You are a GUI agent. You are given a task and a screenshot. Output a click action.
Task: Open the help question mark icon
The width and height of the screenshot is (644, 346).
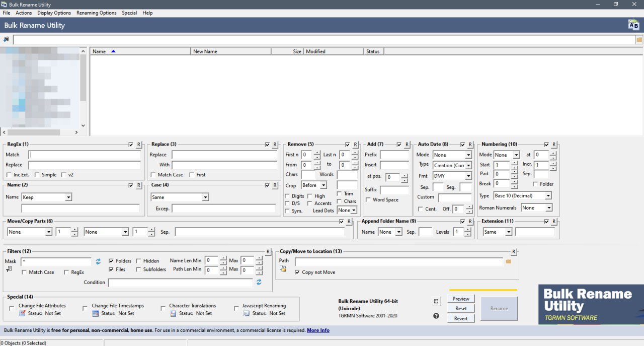tap(436, 316)
